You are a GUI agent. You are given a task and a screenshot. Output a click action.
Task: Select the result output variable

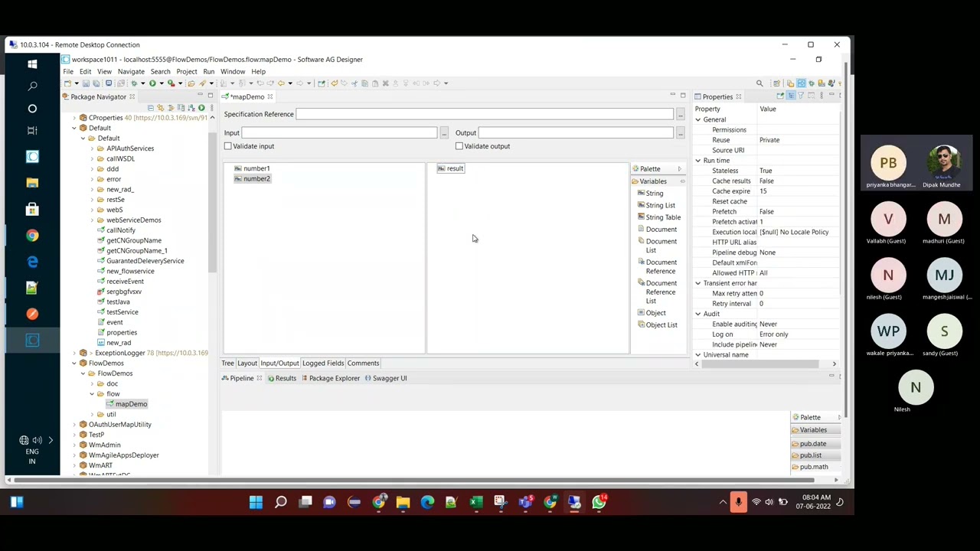tap(451, 168)
